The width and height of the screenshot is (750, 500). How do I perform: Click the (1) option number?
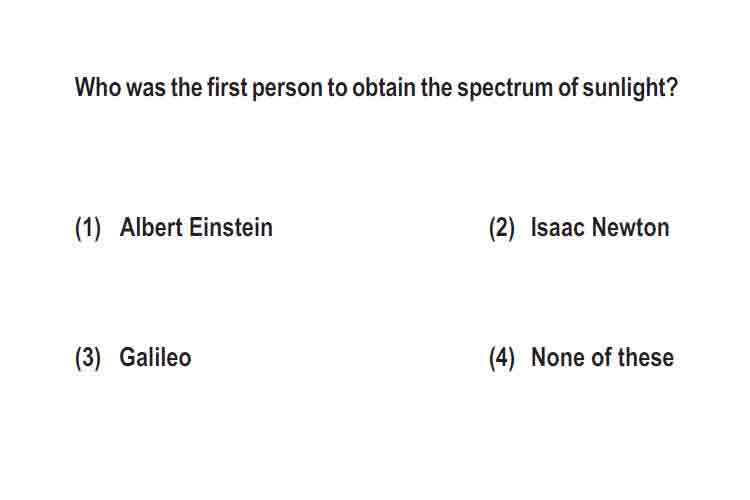coord(88,228)
